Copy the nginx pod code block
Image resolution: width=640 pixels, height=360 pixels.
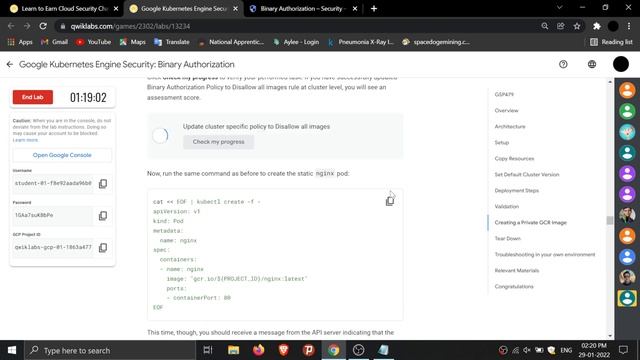[x=390, y=201]
